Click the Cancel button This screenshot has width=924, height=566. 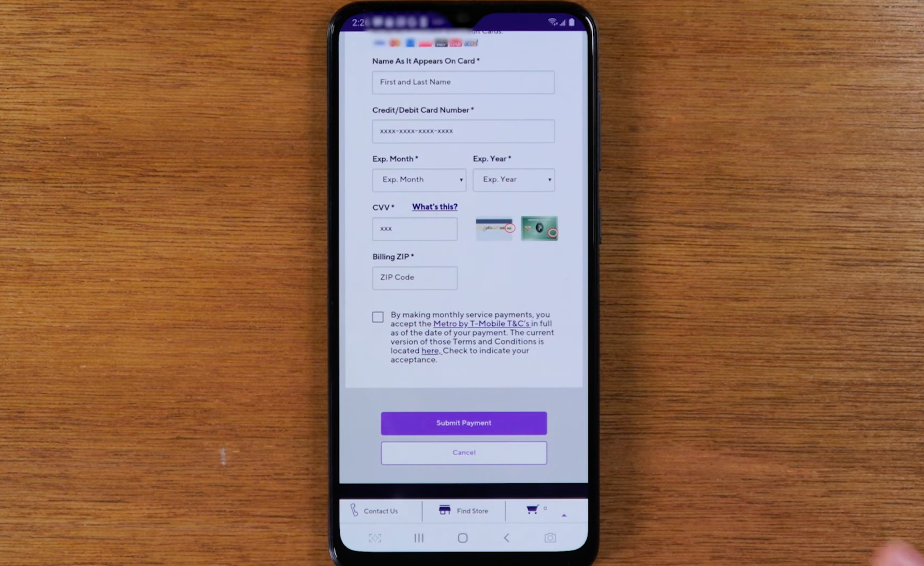point(463,452)
